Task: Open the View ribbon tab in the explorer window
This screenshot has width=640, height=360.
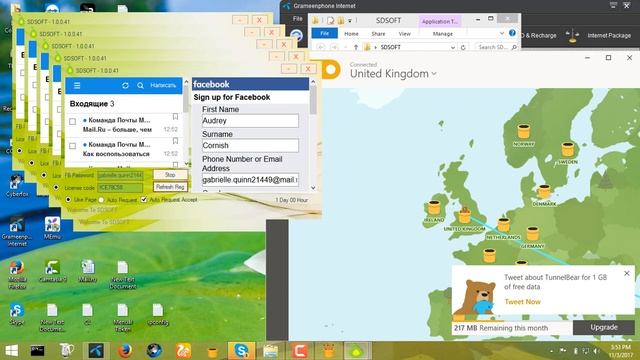Action: tap(404, 33)
